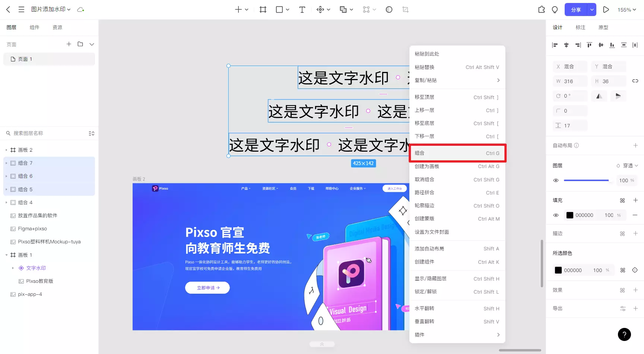Select the frame (画板) tool
Screen dimensions: 644x354
263,9
